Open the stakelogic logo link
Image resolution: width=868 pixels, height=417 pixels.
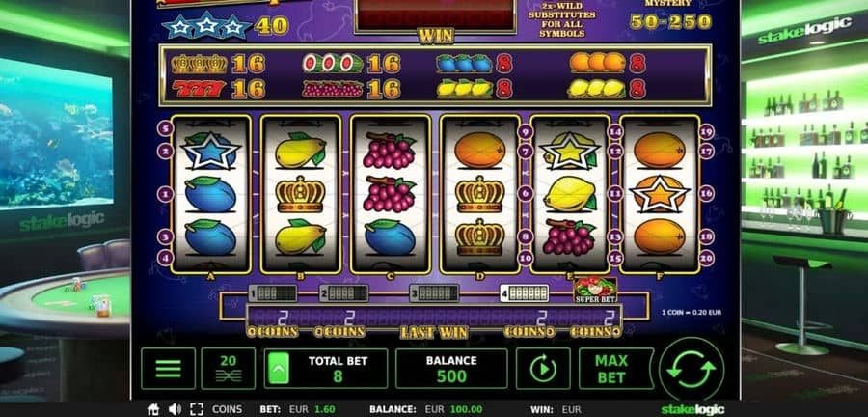click(x=692, y=410)
